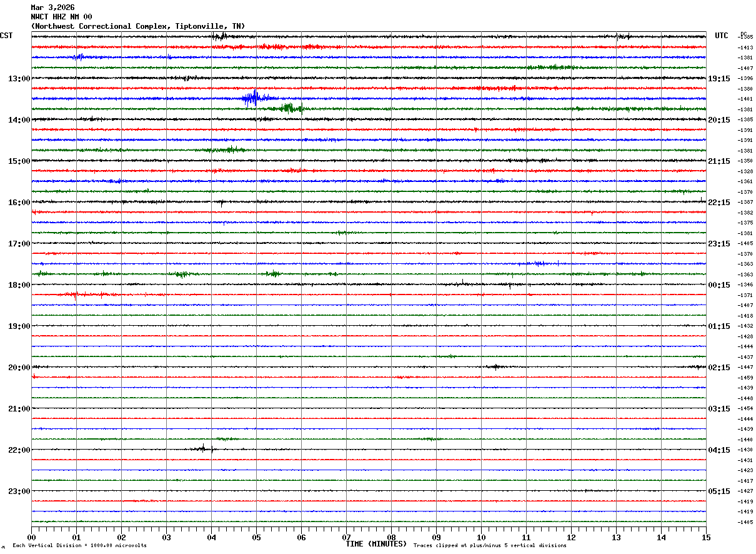Click the 01:15 UTC time label
Screen dimensions: 756x554
coord(719,326)
